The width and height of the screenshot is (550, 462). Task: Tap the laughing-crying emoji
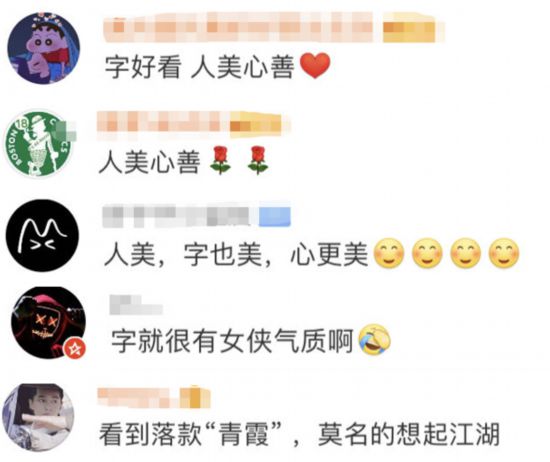pos(375,339)
